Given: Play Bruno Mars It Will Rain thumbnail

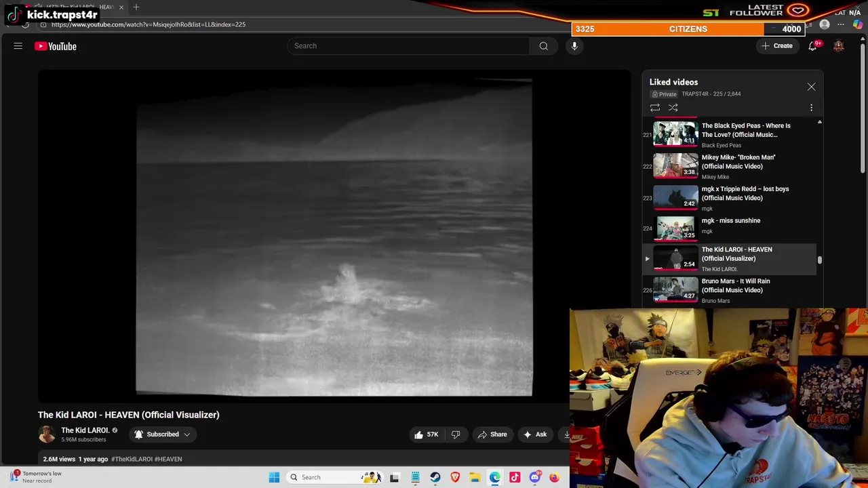Looking at the screenshot, I should pyautogui.click(x=675, y=289).
